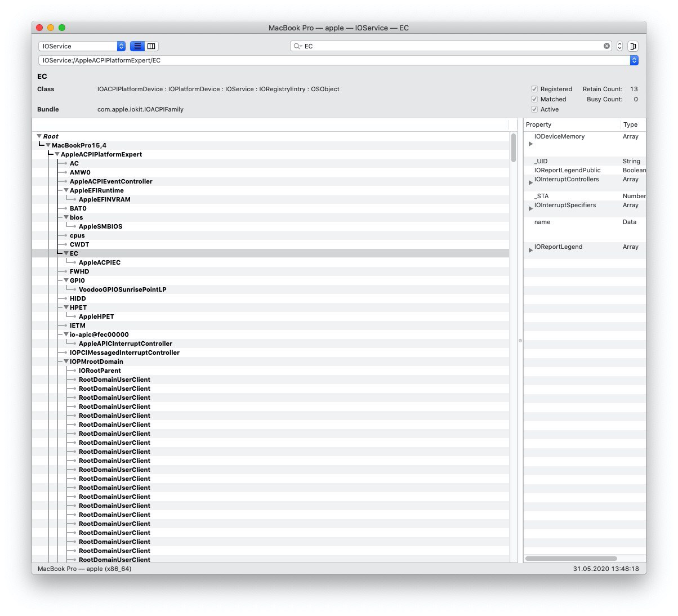The image size is (678, 616).
Task: Click into the EC search field
Action: 450,46
